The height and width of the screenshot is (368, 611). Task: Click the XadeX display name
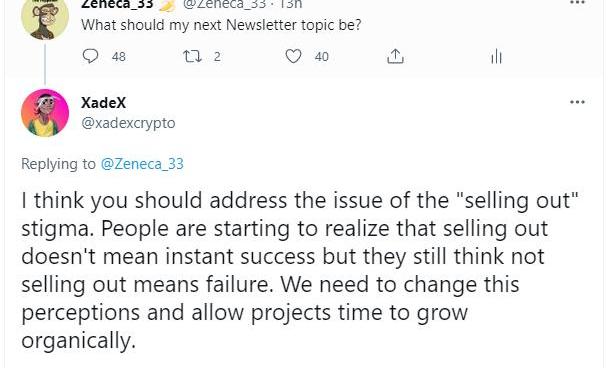coord(104,103)
